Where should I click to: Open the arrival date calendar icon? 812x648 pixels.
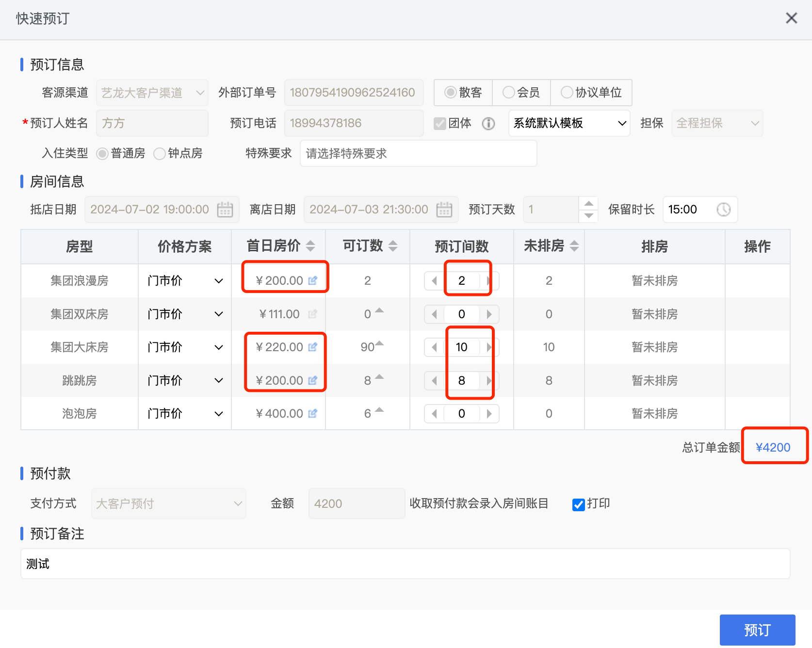click(225, 210)
